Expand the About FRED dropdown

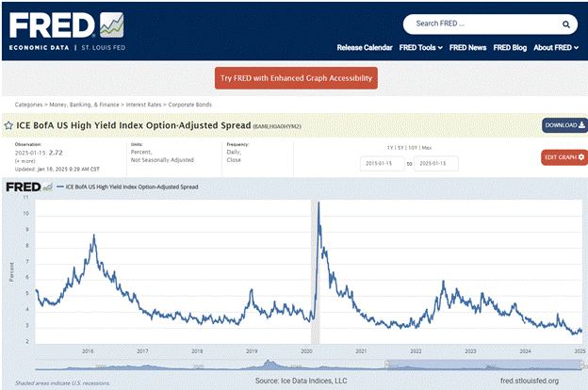(556, 48)
